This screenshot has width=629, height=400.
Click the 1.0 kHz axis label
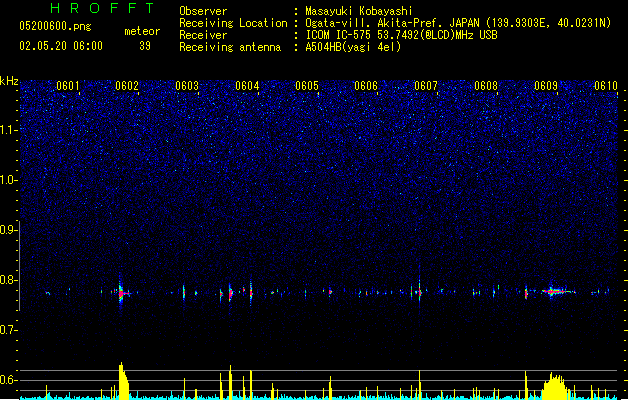8,180
